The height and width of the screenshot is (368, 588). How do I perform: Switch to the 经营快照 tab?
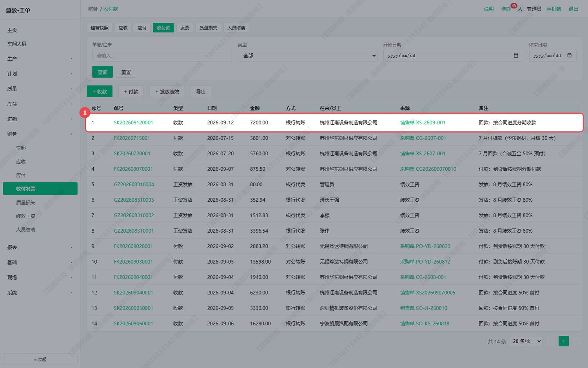click(100, 28)
